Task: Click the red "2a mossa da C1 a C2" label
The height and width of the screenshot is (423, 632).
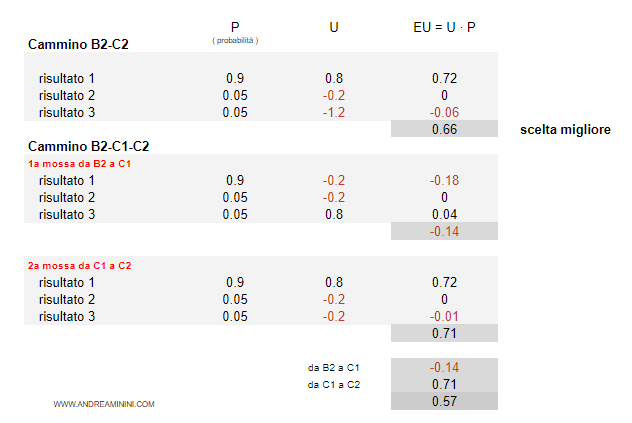Action: tap(79, 265)
